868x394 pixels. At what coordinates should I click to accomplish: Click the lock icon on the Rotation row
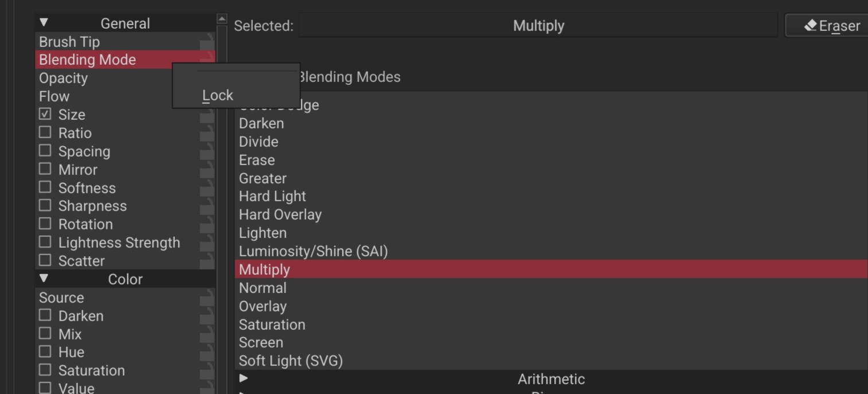point(207,224)
